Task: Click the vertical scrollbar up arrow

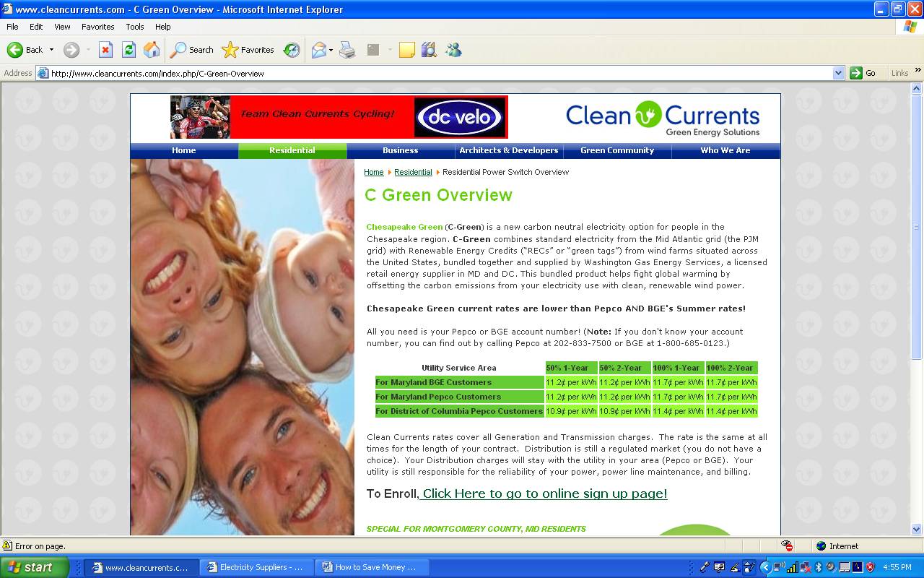Action: (917, 89)
